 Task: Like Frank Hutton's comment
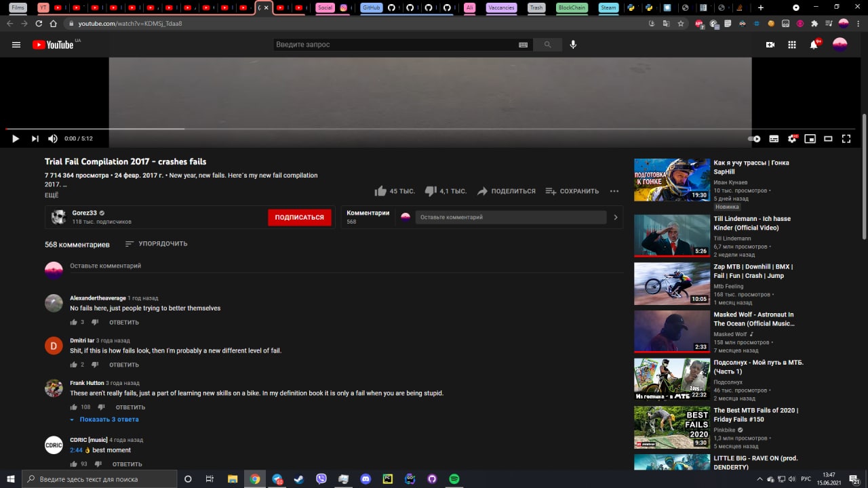[x=73, y=407]
